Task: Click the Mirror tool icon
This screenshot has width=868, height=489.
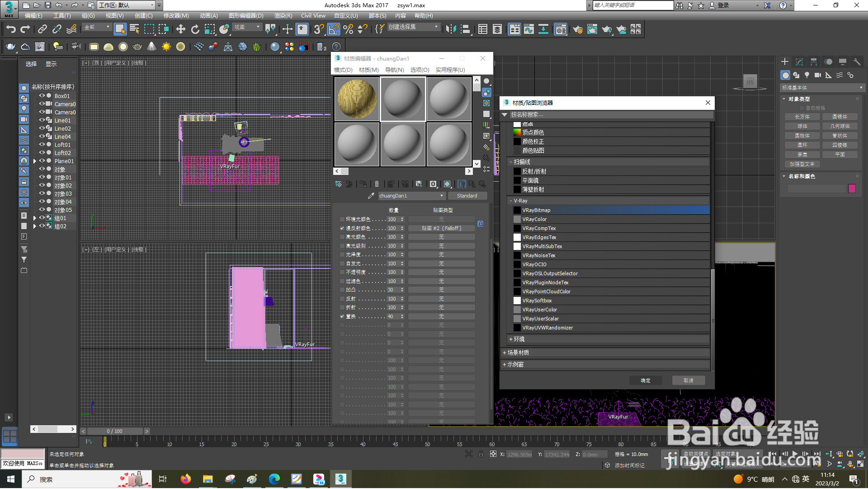Action: [451, 29]
